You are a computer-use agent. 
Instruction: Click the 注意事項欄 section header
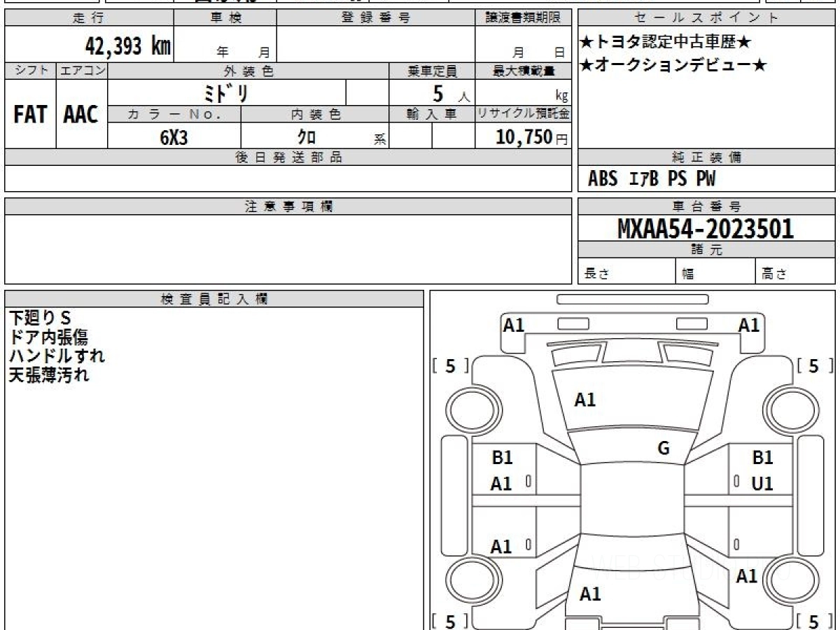(x=288, y=206)
